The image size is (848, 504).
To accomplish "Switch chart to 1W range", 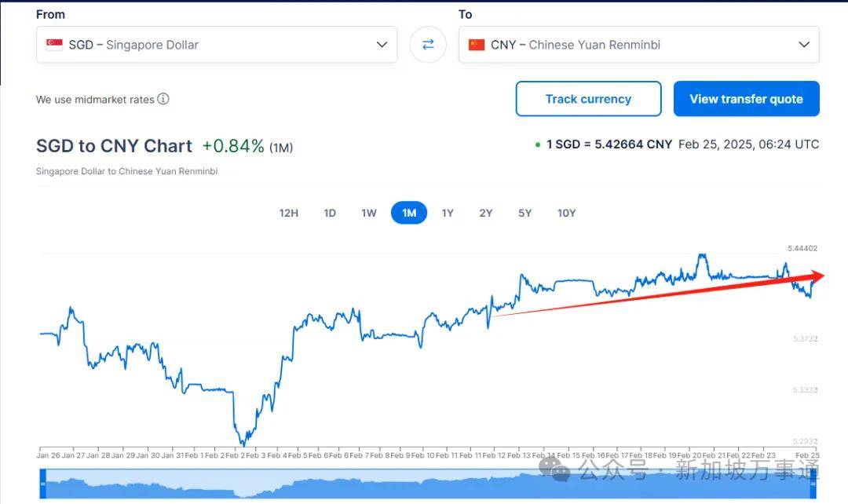I will 369,213.
